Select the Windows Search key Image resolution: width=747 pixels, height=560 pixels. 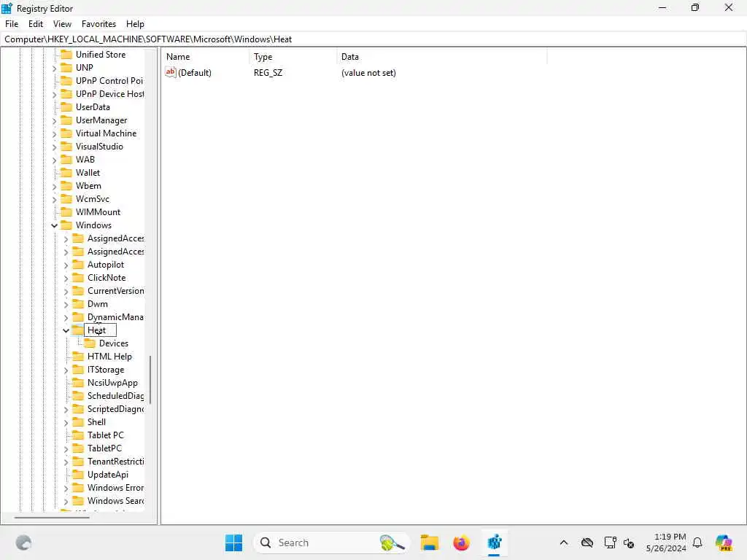[x=115, y=500]
